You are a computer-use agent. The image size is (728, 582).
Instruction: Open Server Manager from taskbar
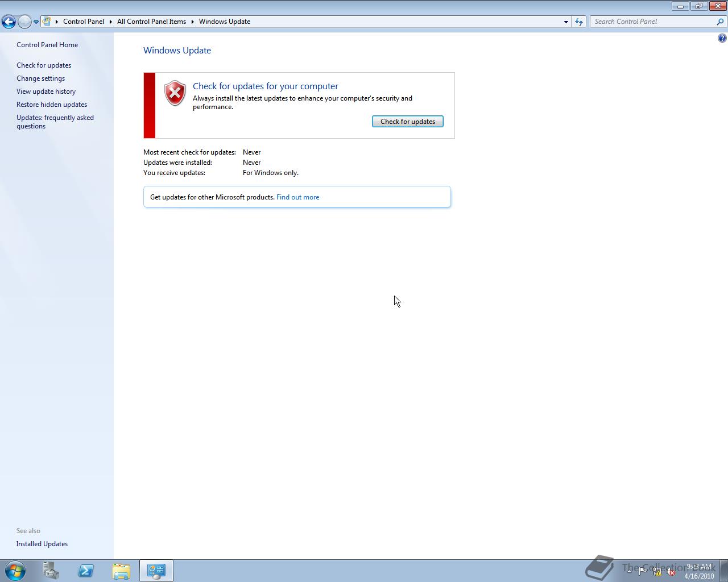[51, 571]
